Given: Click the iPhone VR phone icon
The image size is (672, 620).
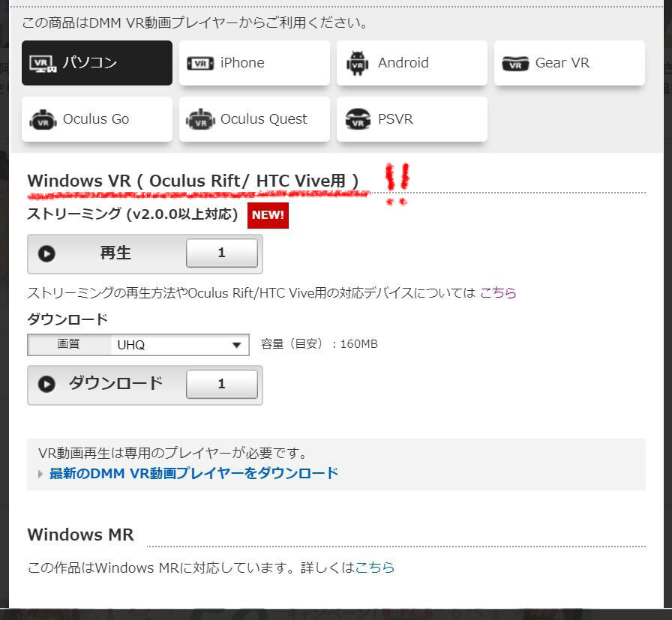Looking at the screenshot, I should [200, 64].
